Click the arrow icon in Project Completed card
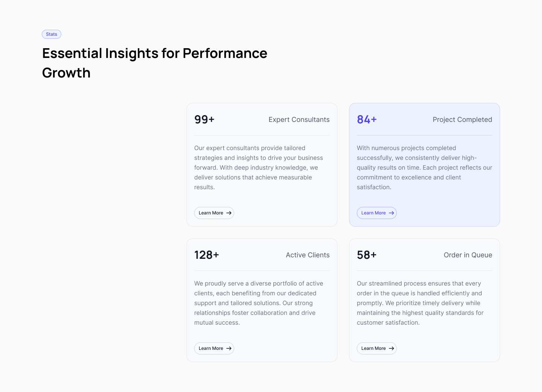 (391, 213)
